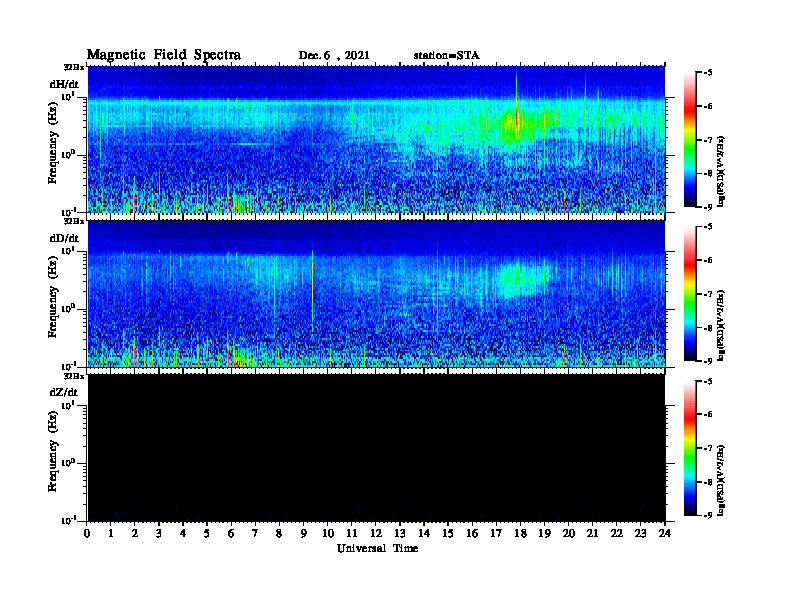
Task: Click the "32Hz" label above the dZ/dt panel
Action: pos(73,376)
